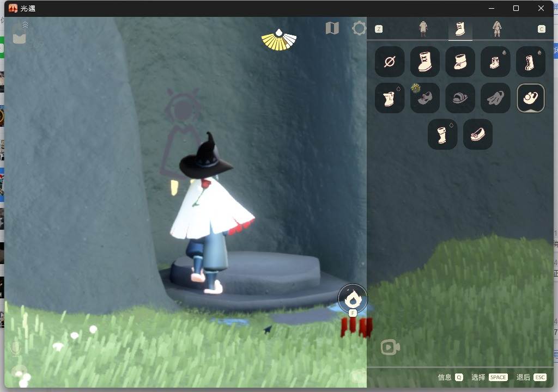The width and height of the screenshot is (558, 392).
Task: Equip the short ankle boot, first row
Action: pyautogui.click(x=460, y=62)
